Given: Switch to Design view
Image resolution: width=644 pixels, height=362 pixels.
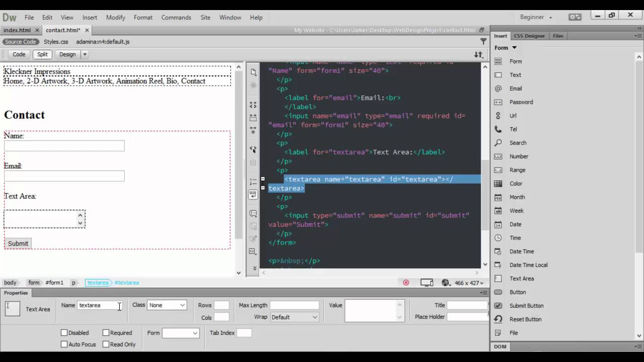Looking at the screenshot, I should pos(67,54).
